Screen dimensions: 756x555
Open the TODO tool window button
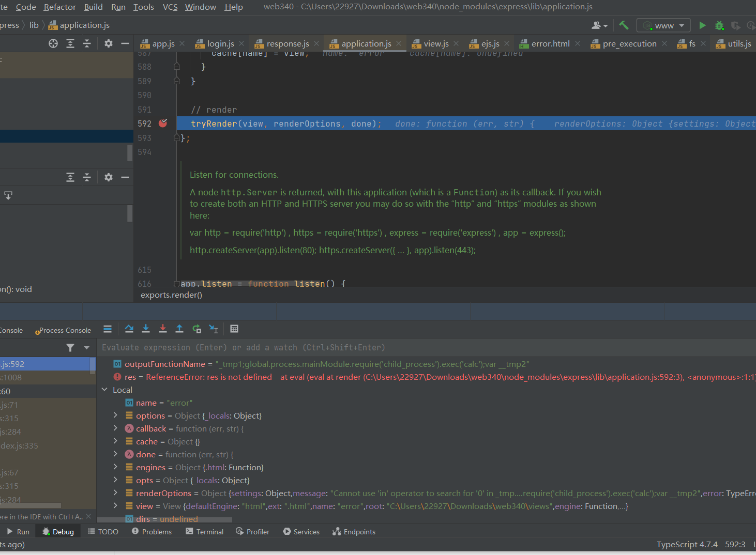pos(103,532)
